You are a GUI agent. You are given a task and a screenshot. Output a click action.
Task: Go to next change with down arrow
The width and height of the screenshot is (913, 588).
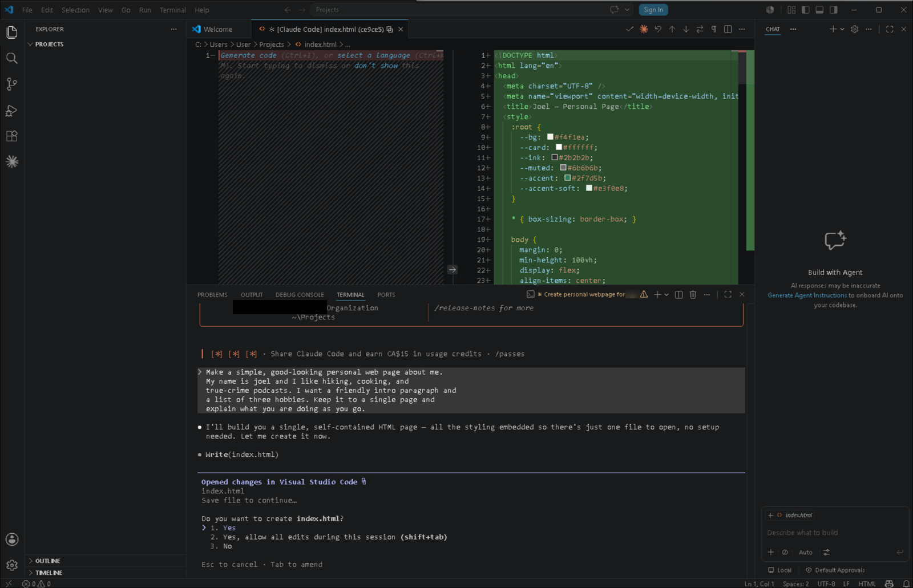point(686,29)
